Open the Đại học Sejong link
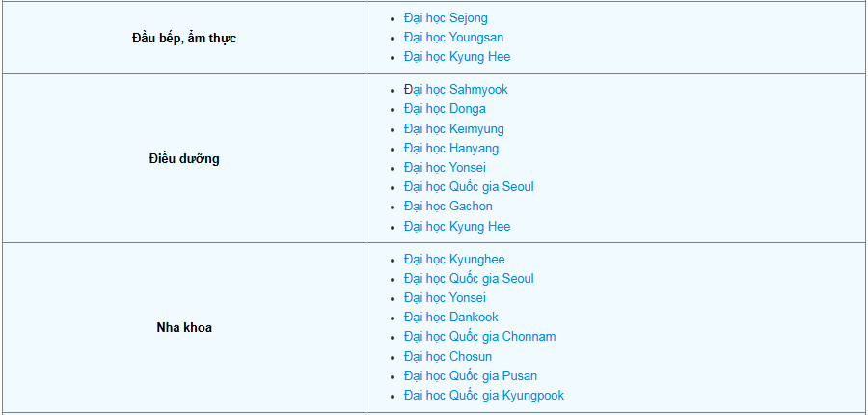Viewport: 868px width, 415px height. coord(446,18)
